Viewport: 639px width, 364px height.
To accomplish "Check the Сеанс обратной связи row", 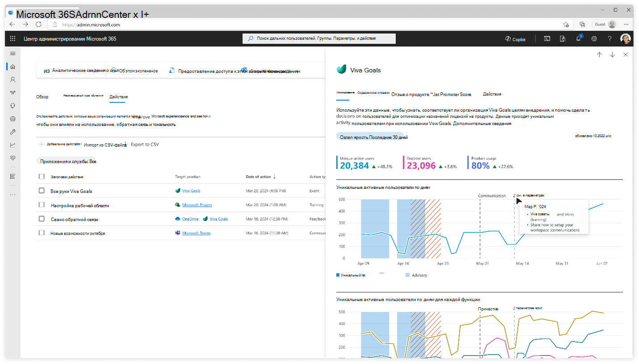I will click(42, 219).
